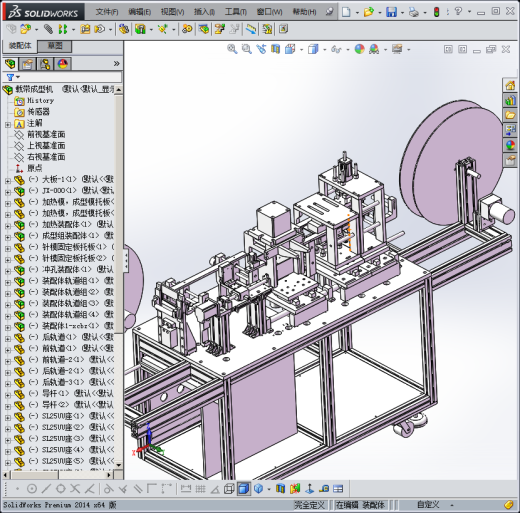This screenshot has height=513, width=520.
Task: Select the 右视基准面 plane
Action: coord(46,157)
